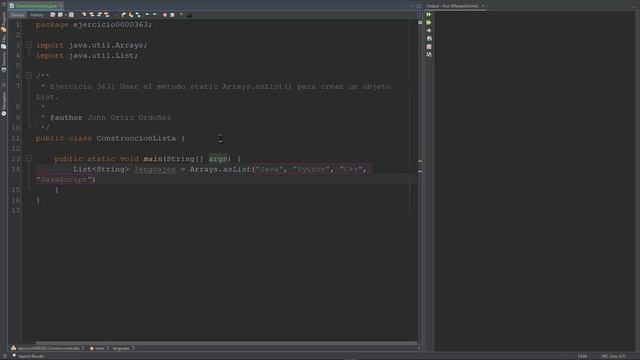Select the ConstruccionLista.java editor tab
Image resolution: width=640 pixels, height=360 pixels.
36,6
